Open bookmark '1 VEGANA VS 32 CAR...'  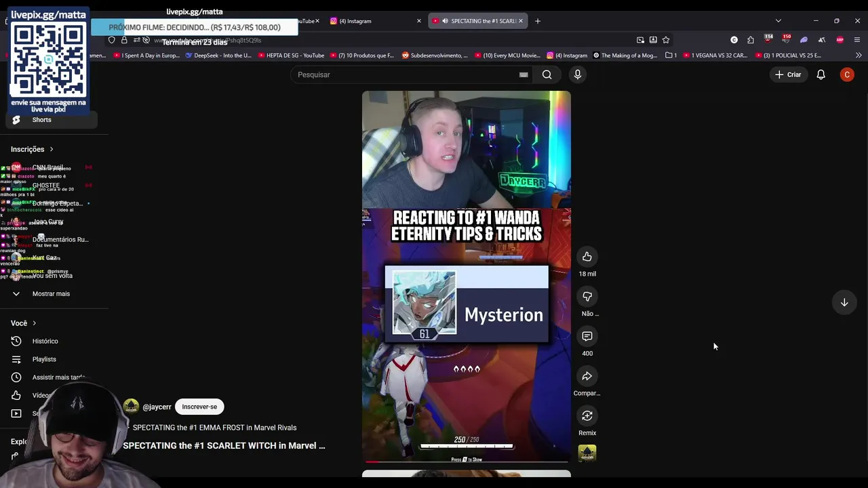715,56
